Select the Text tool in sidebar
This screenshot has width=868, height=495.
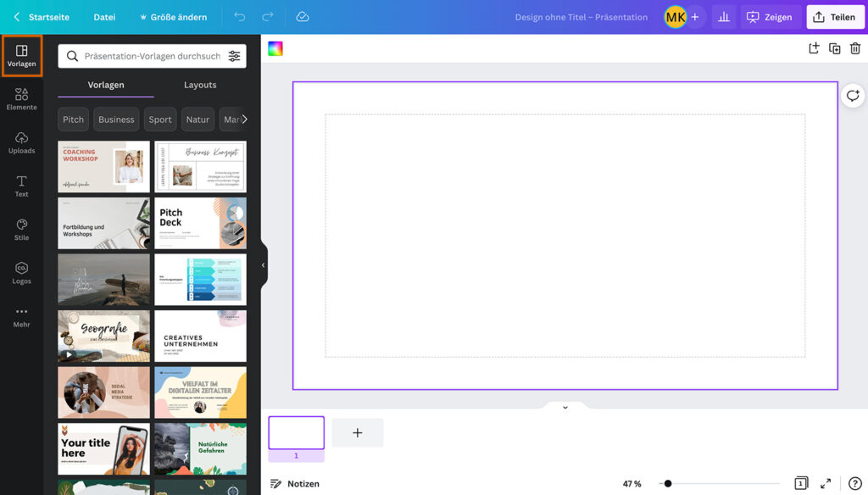click(21, 186)
